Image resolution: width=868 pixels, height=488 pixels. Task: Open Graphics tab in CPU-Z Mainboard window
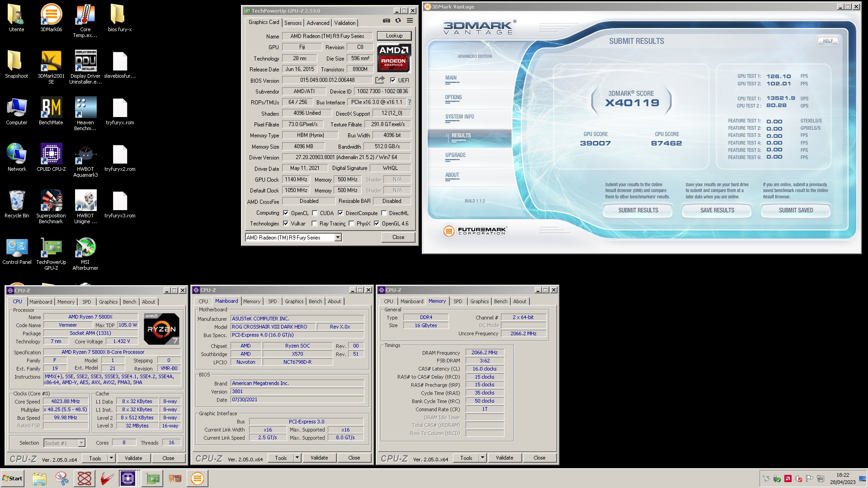pos(294,301)
